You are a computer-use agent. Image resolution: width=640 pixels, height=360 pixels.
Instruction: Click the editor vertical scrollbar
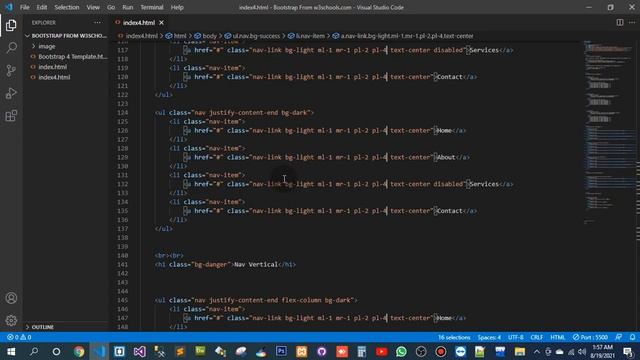(x=637, y=186)
